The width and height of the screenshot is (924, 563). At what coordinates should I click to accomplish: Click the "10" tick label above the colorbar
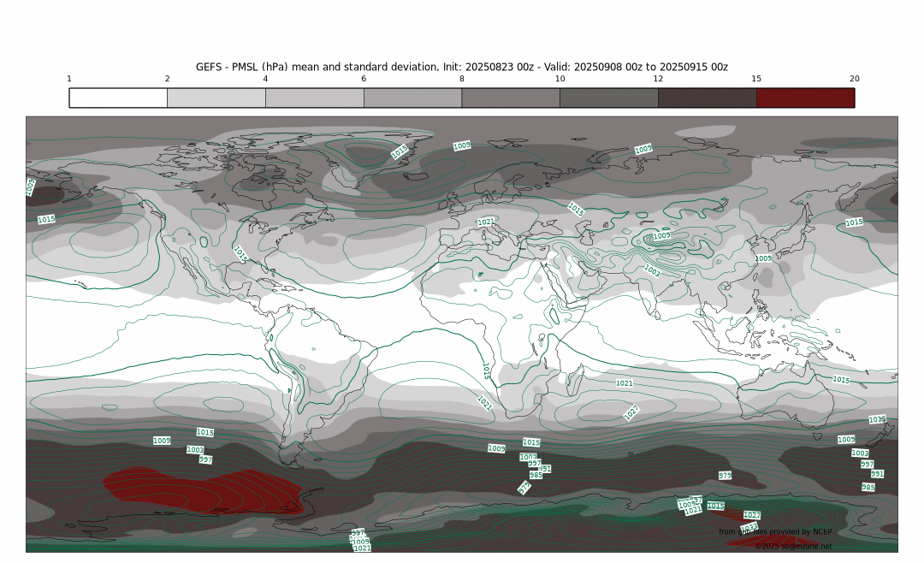560,79
